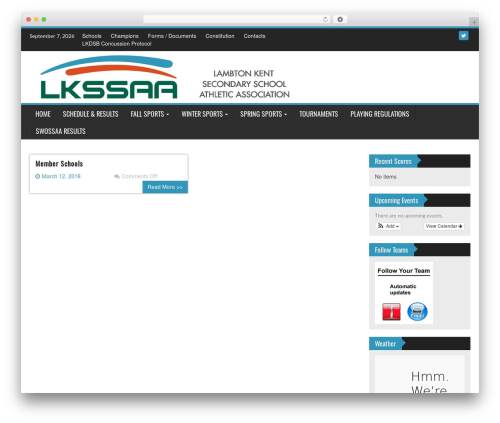
Task: Click the Recent Scores widget heading
Action: (x=393, y=161)
